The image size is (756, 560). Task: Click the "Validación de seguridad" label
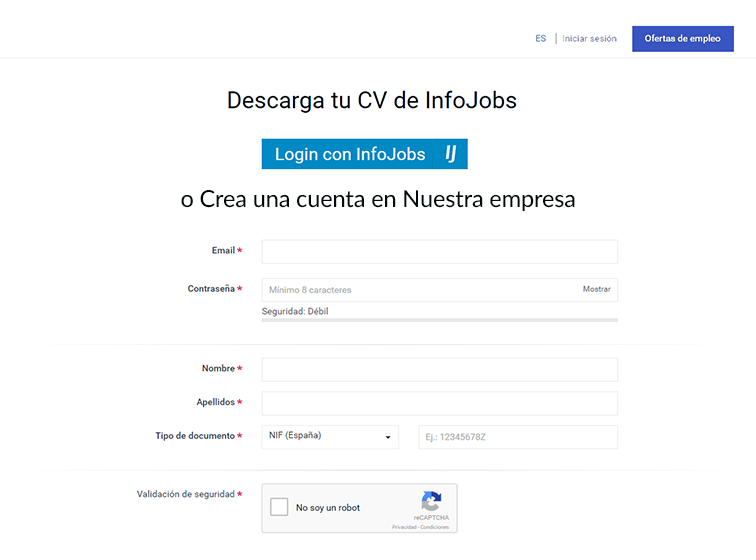[x=186, y=494]
